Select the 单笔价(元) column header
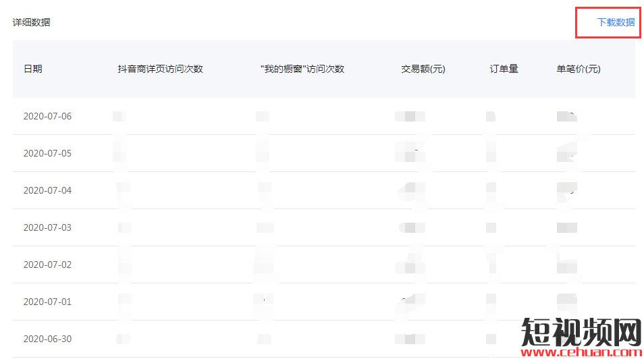Image resolution: width=644 pixels, height=359 pixels. point(578,69)
